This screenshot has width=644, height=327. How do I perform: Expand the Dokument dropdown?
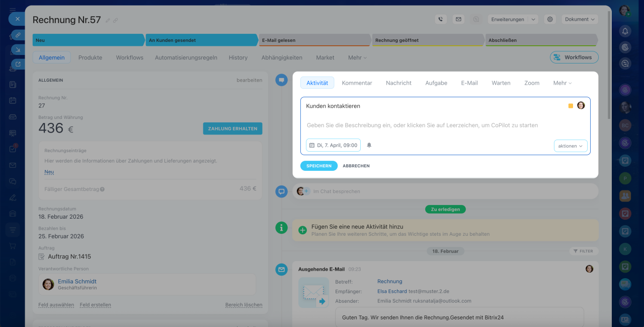click(580, 19)
